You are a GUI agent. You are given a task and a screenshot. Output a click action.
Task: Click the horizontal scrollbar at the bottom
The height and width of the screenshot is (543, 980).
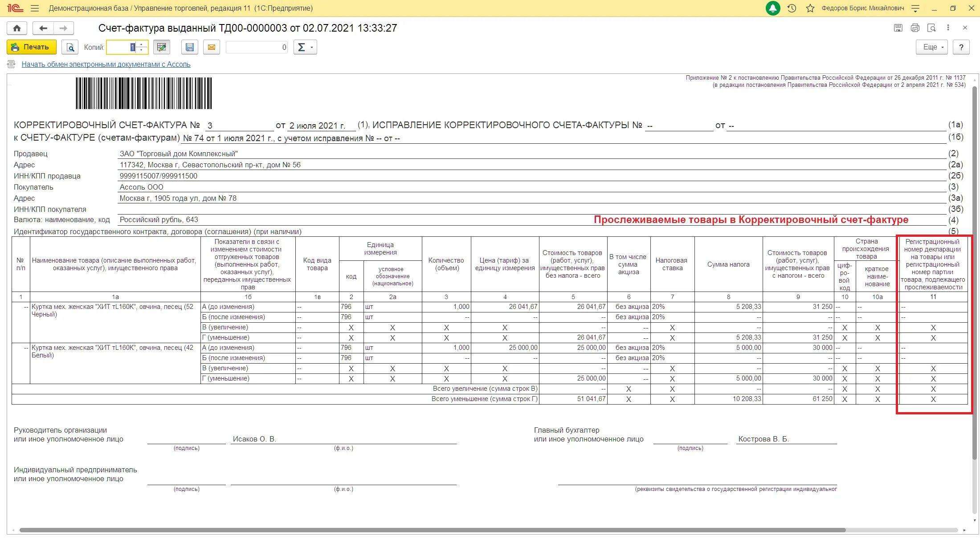pyautogui.click(x=432, y=530)
